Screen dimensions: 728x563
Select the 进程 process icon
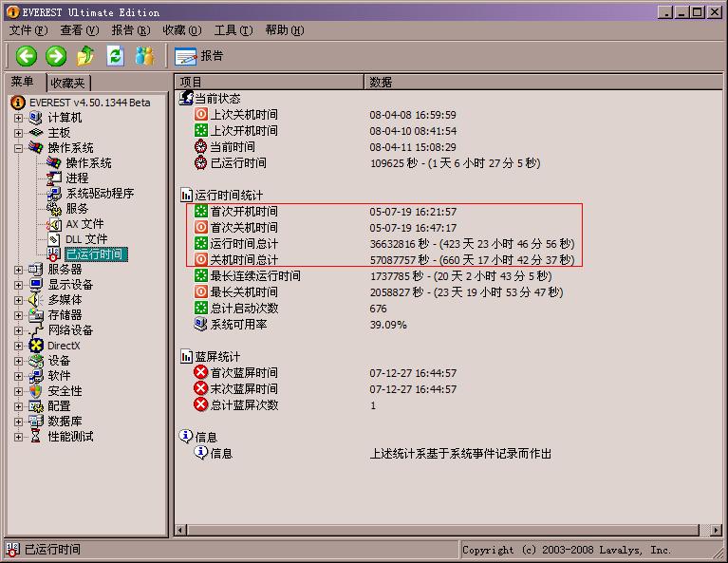[54, 178]
